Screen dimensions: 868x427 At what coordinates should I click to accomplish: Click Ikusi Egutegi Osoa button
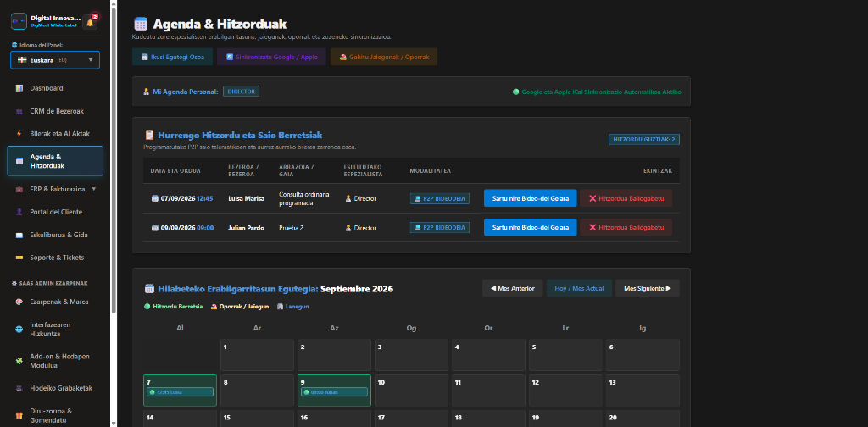(172, 57)
